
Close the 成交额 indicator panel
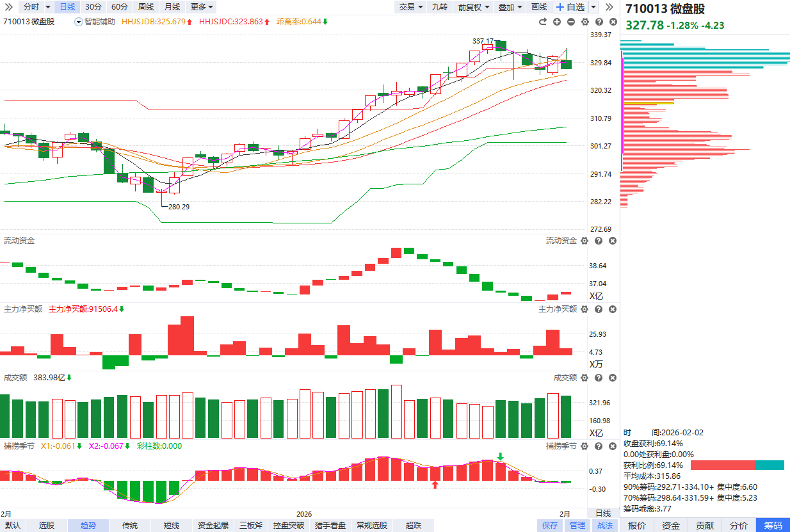(613, 378)
